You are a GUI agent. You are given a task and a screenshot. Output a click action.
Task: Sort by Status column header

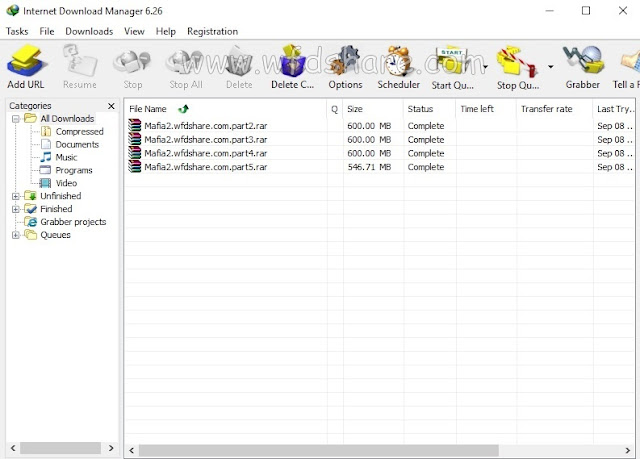[430, 109]
